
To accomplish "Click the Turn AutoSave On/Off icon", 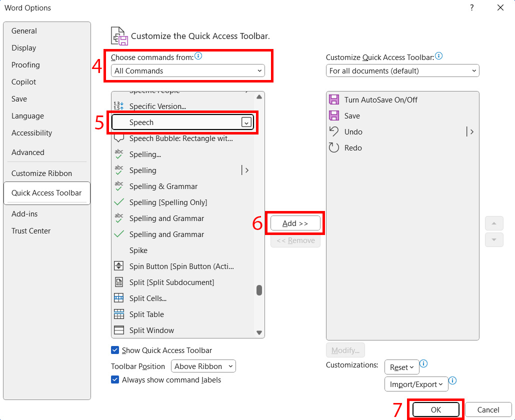I will 333,99.
